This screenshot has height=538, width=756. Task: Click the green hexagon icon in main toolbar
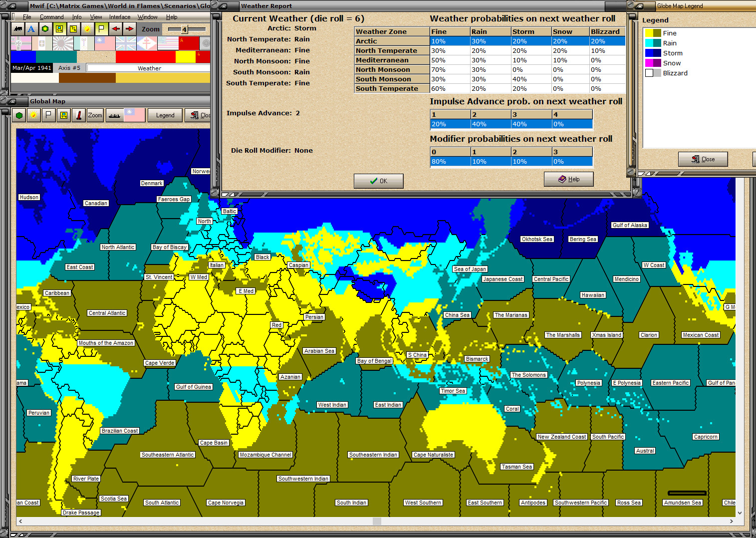(45, 29)
